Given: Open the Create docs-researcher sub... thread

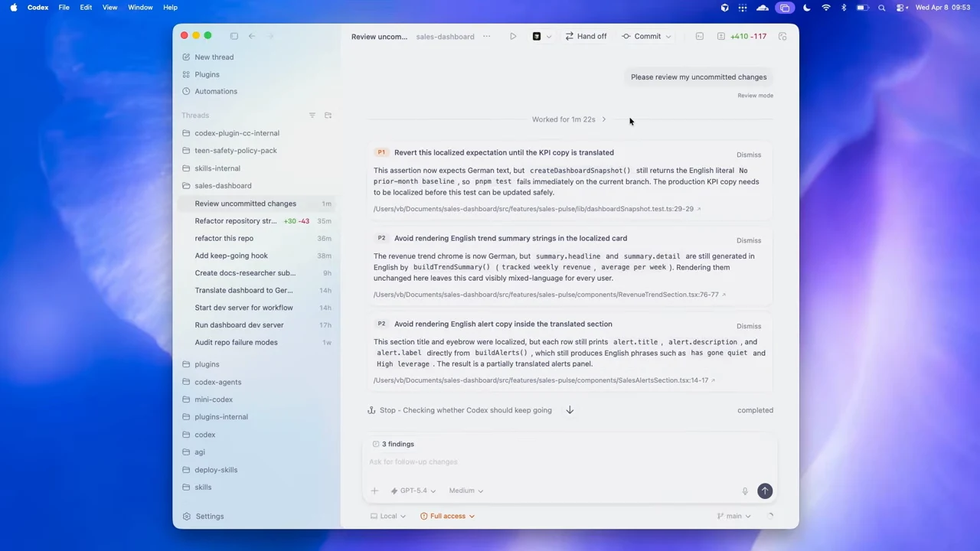Looking at the screenshot, I should tap(256, 273).
